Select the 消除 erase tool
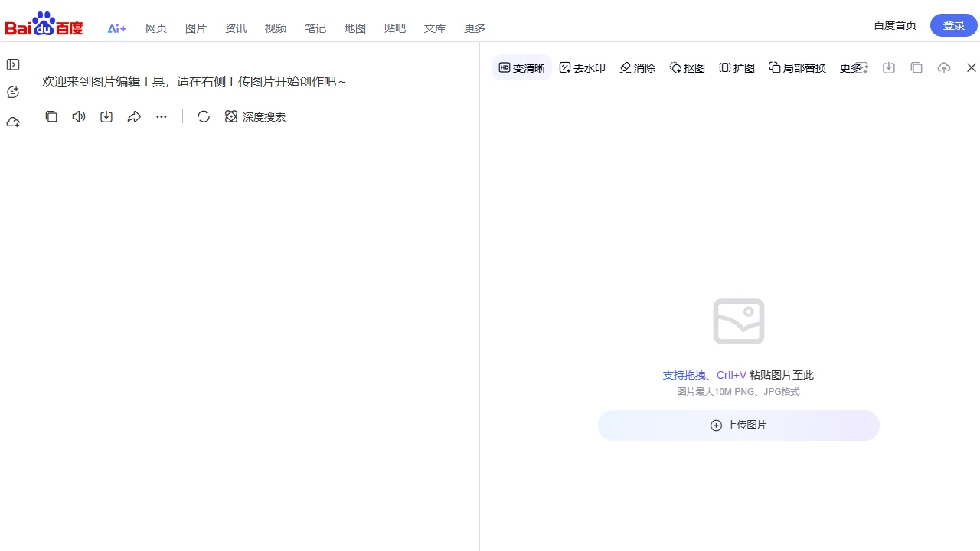Viewport: 980px width, 551px height. pos(637,67)
